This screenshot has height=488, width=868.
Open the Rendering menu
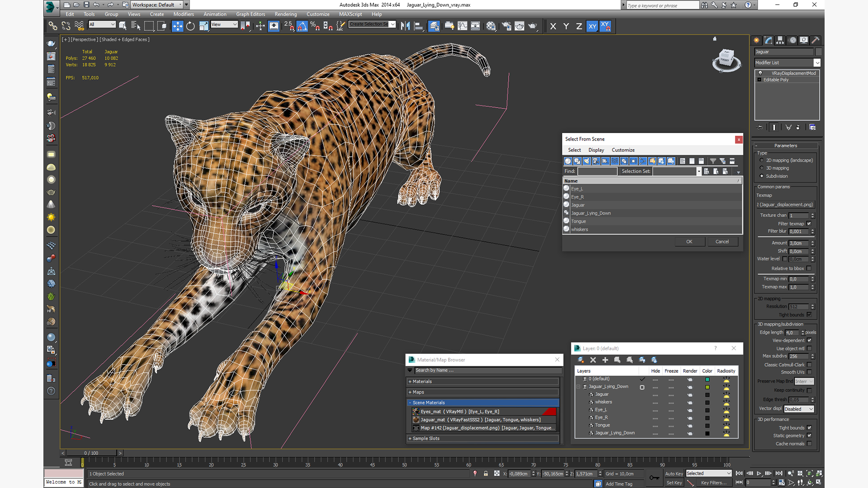pos(286,14)
